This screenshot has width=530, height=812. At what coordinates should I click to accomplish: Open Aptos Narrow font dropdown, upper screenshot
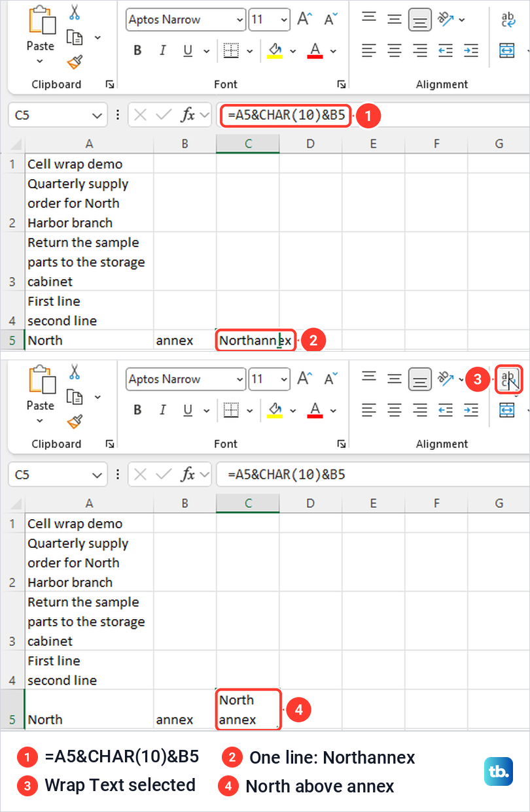[x=239, y=20]
